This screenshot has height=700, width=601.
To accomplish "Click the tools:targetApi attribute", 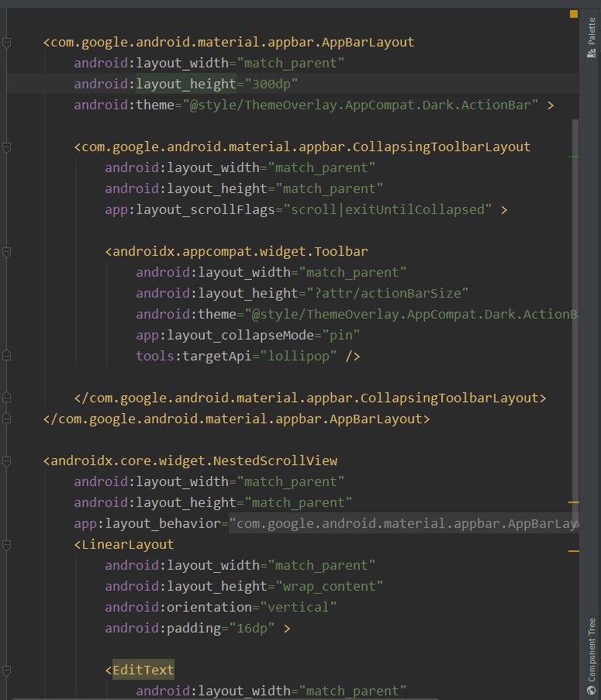I will tap(194, 357).
